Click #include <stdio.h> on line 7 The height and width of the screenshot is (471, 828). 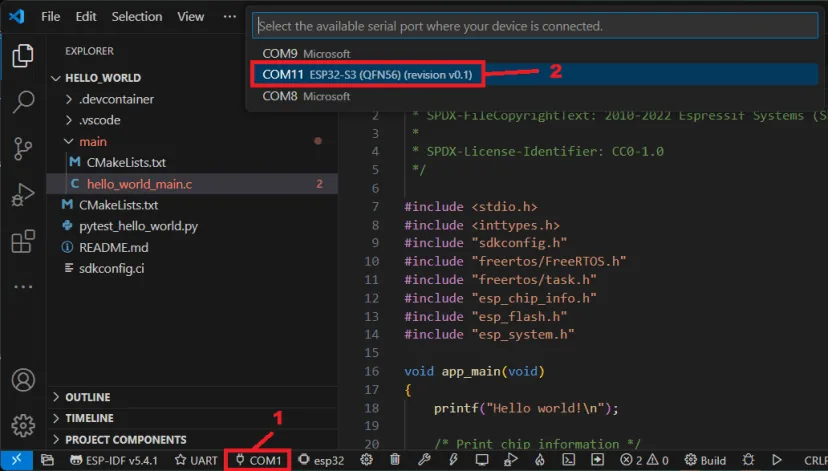471,206
